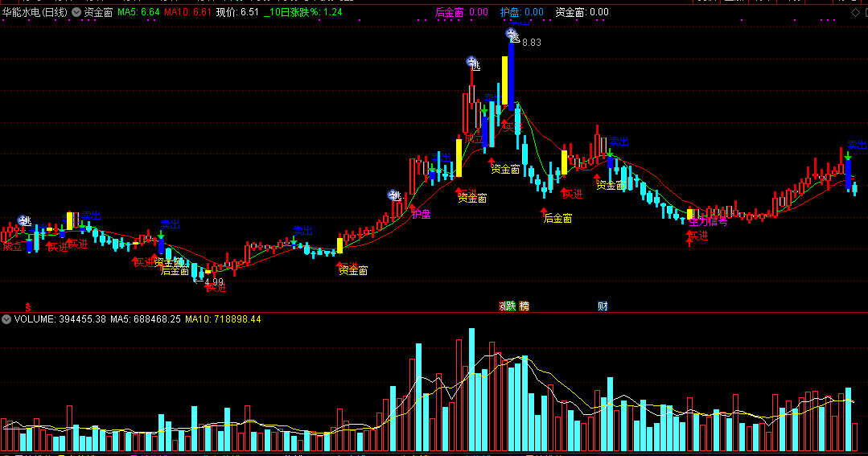Select the magenta 后金窗: 0.00 readout
Image resolution: width=868 pixels, height=456 pixels.
(462, 12)
